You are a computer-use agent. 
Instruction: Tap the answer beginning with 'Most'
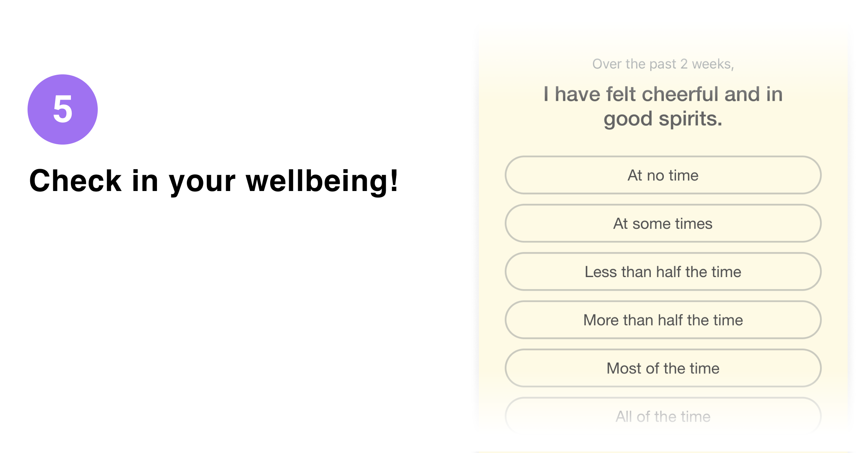point(663,368)
